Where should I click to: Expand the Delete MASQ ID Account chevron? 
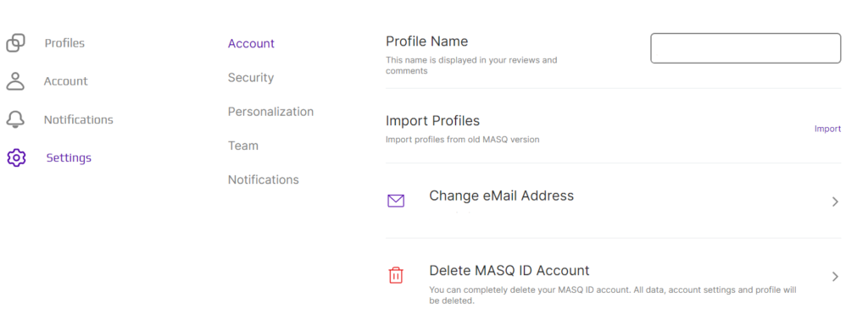[835, 276]
